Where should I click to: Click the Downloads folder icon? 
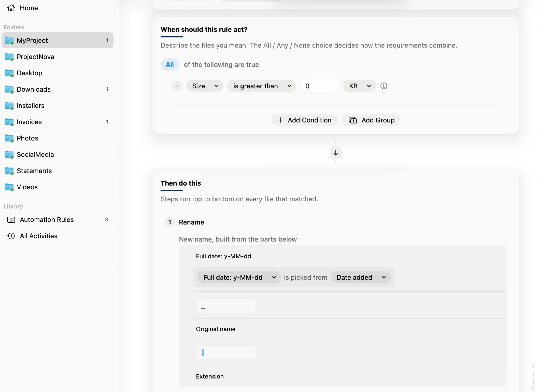(x=9, y=89)
